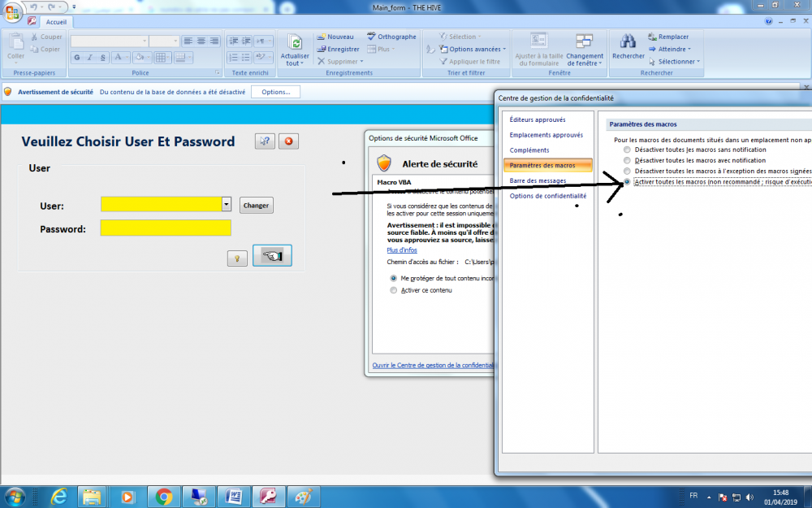Select 'Activer toutes les macros' option
The image size is (812, 508).
pyautogui.click(x=627, y=182)
